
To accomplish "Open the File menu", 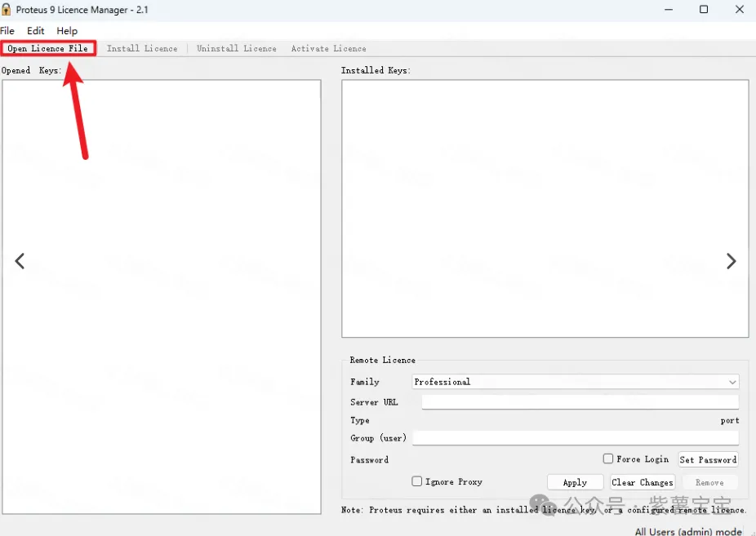I will point(7,31).
